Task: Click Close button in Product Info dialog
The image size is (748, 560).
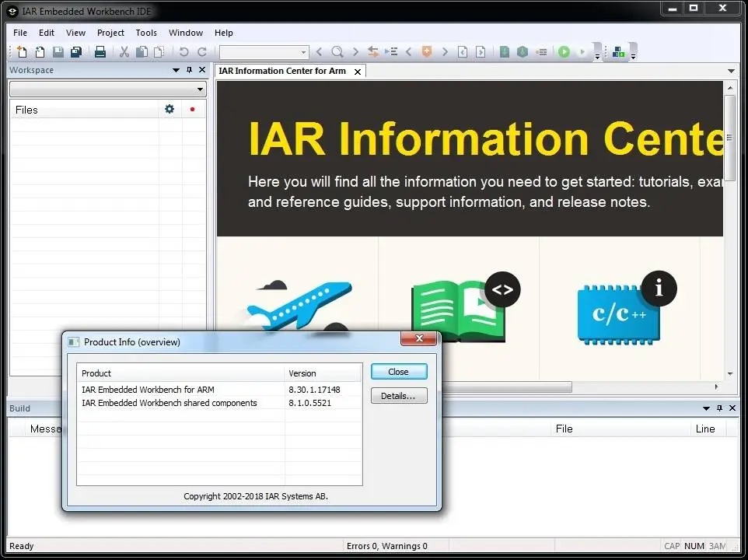Action: [x=398, y=372]
